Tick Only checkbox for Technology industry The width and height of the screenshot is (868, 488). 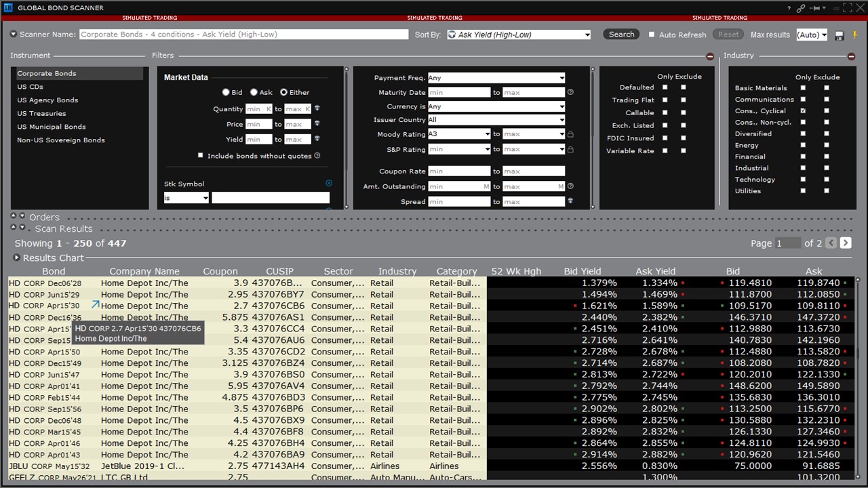click(x=803, y=180)
